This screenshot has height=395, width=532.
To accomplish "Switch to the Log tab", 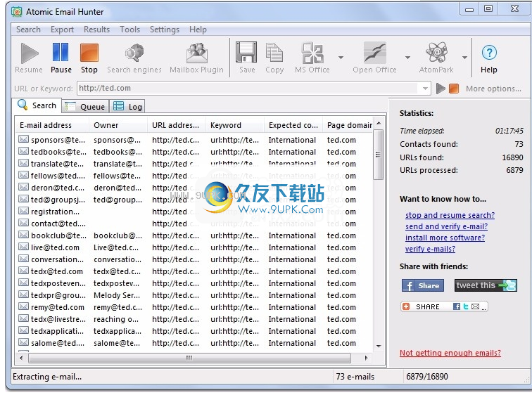I will click(127, 107).
